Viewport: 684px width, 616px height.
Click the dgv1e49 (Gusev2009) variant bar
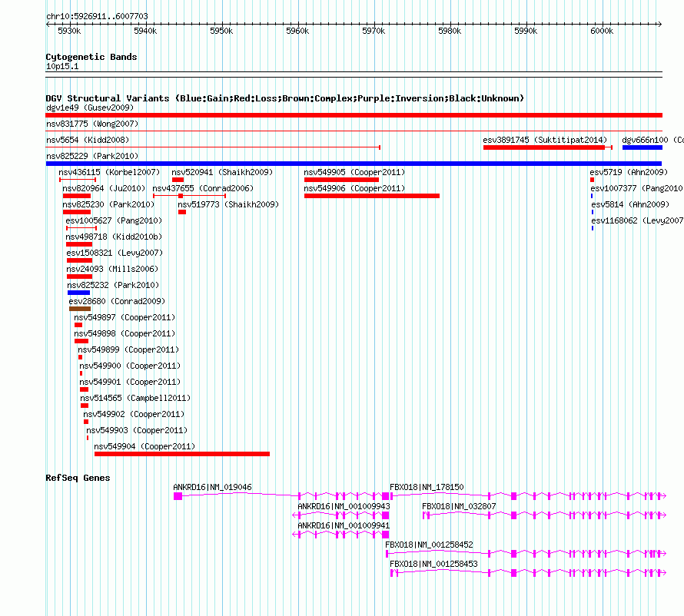[354, 115]
